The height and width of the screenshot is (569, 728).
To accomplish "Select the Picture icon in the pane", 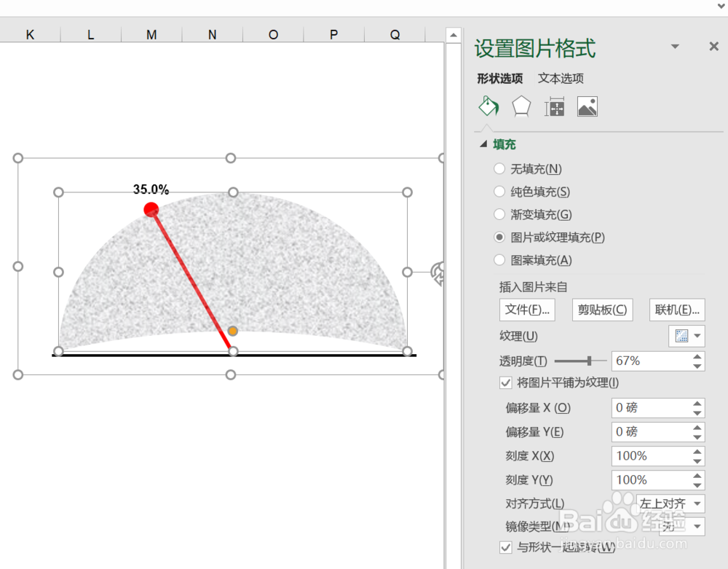I will (587, 106).
